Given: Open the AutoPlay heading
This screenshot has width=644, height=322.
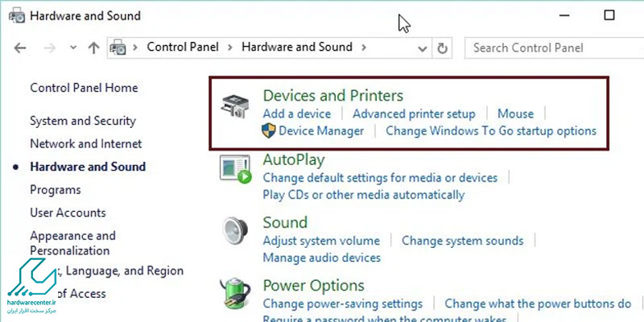Looking at the screenshot, I should click(x=294, y=159).
